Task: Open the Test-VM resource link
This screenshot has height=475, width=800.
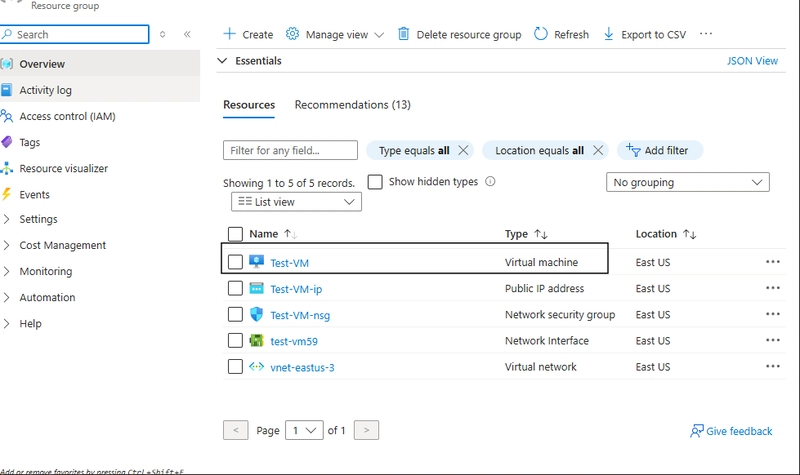Action: click(289, 263)
